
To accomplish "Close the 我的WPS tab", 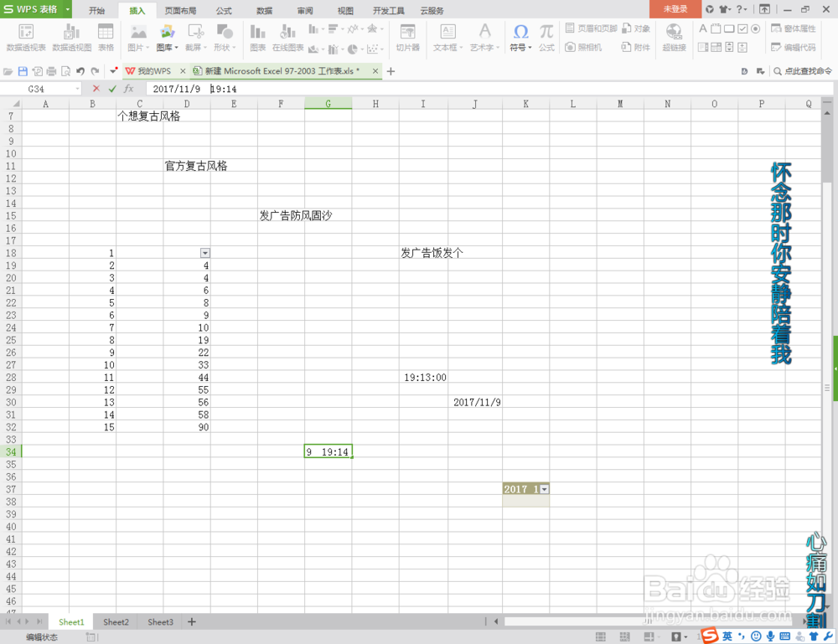I will (183, 71).
